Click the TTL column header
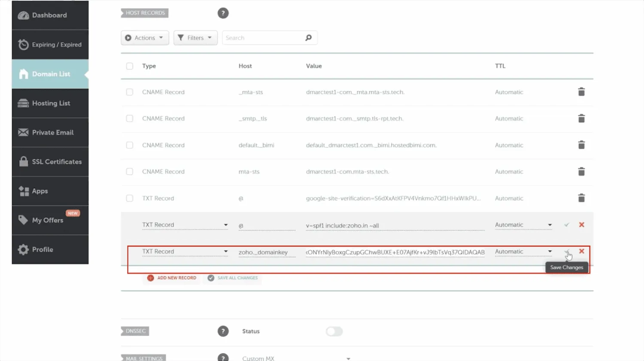 click(x=500, y=66)
